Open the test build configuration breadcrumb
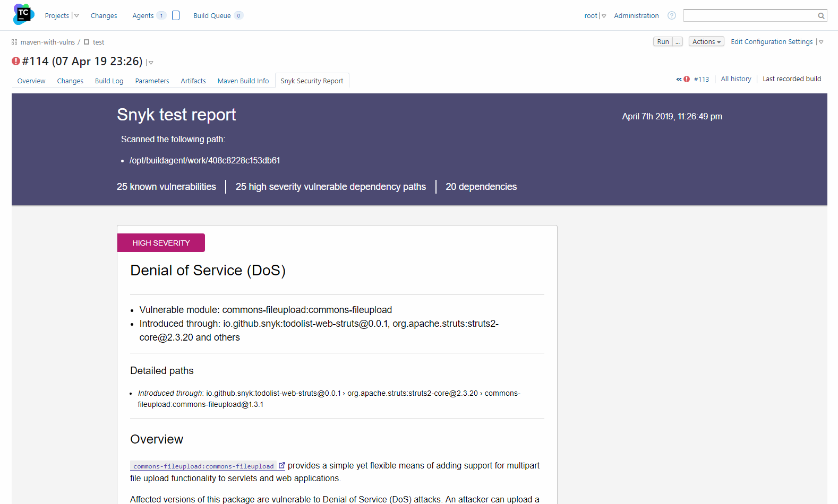This screenshot has width=838, height=504. click(98, 42)
